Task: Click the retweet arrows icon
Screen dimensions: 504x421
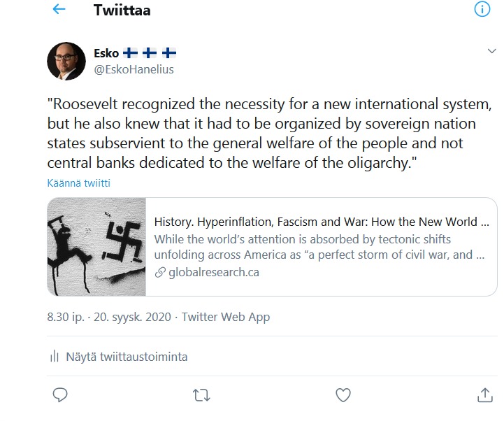Action: tap(201, 395)
